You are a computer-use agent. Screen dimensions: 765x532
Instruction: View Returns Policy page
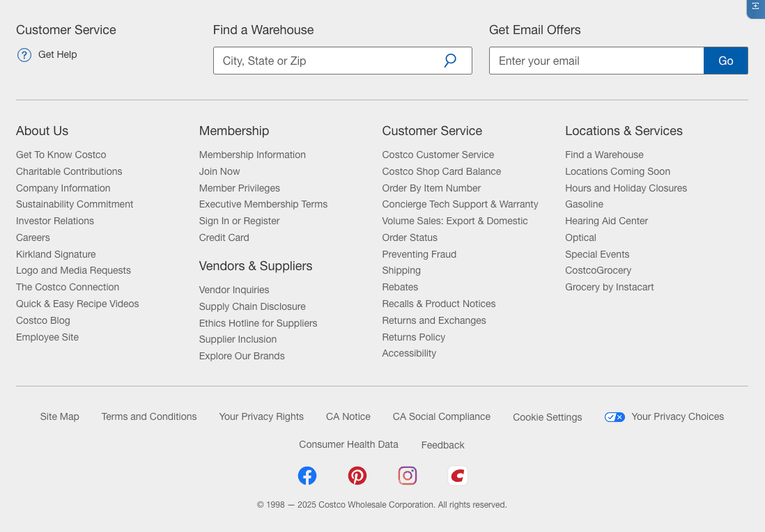(x=414, y=338)
